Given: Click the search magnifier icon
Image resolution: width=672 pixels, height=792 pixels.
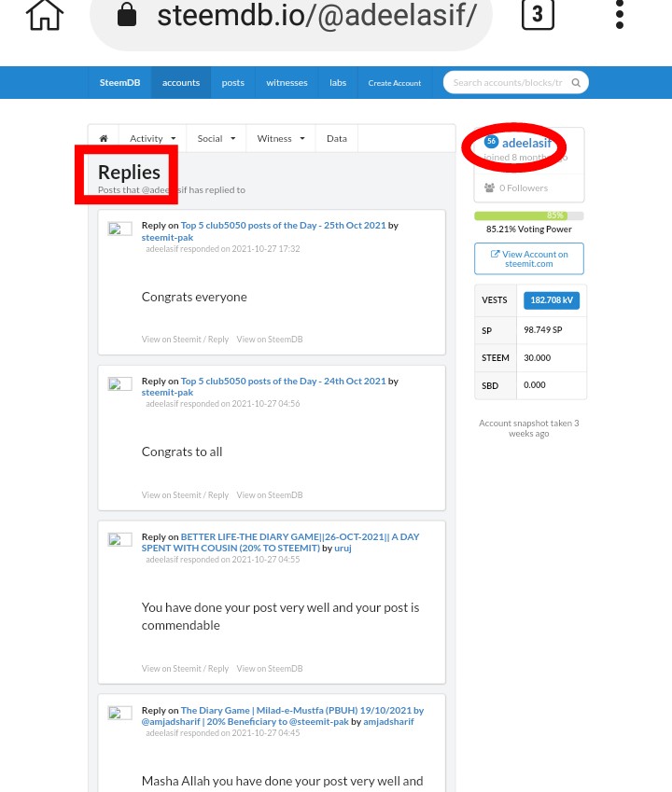Looking at the screenshot, I should tap(576, 82).
